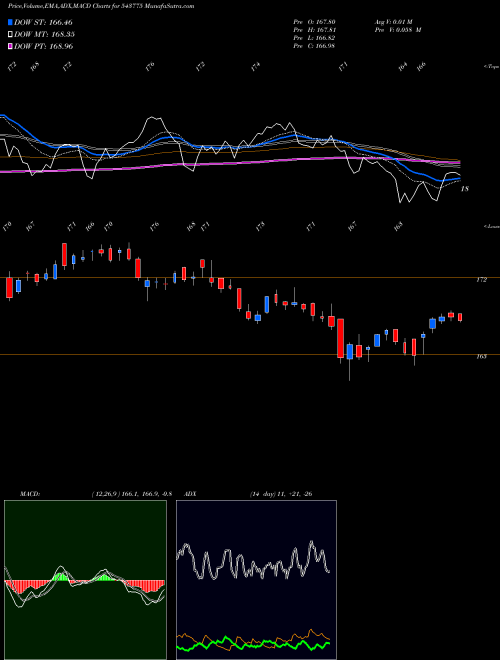Click the MACD chart heading label

[30, 494]
